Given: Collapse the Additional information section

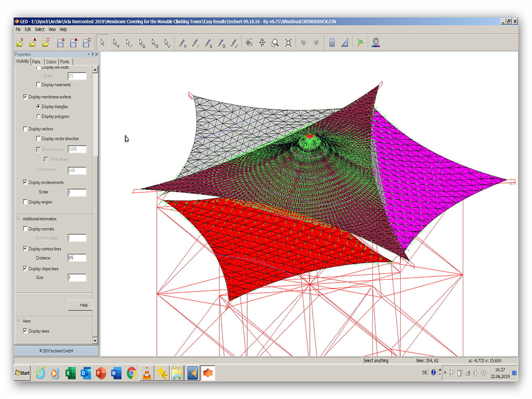Looking at the screenshot, I should (x=18, y=219).
